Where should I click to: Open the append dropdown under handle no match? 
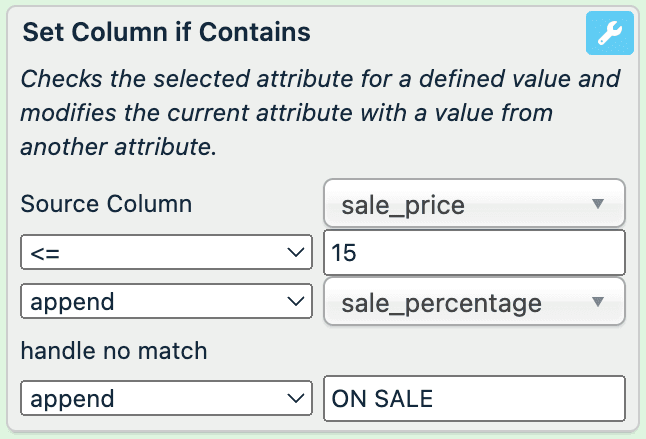click(166, 398)
